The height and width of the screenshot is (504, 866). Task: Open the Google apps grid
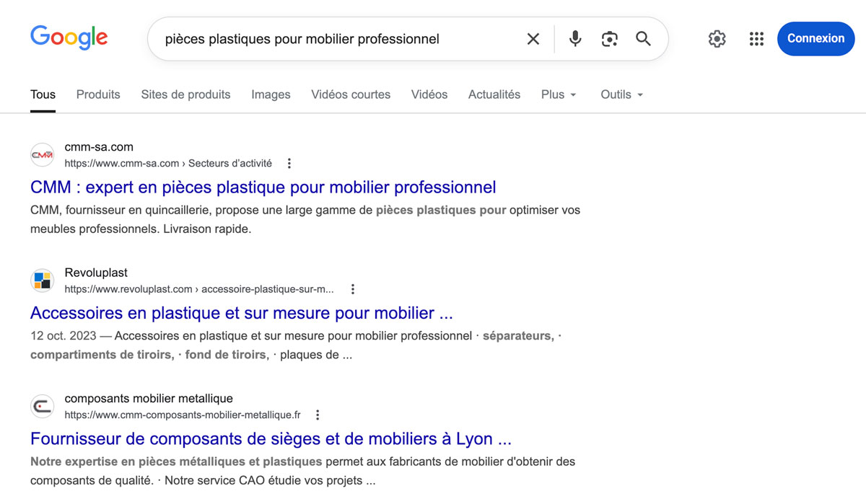click(756, 39)
